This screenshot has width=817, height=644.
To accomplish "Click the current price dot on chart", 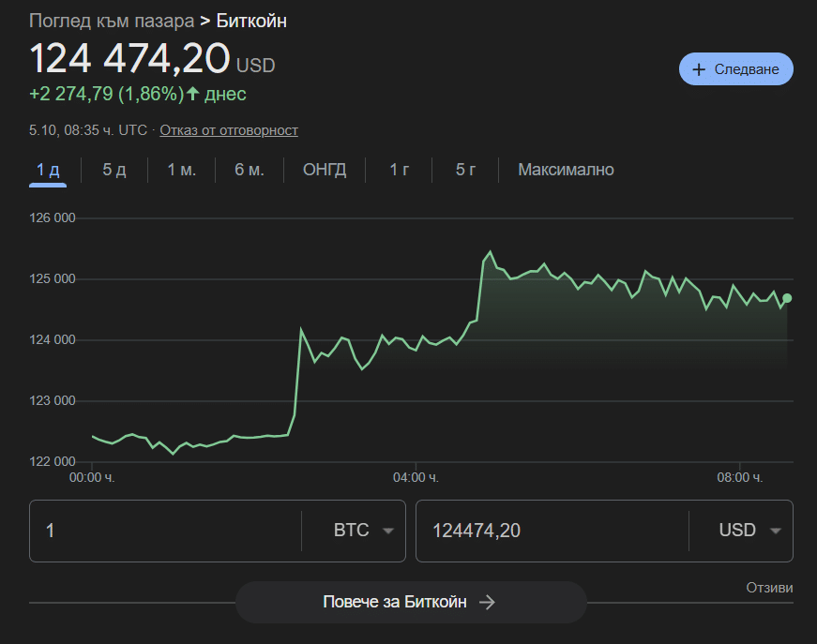I will (787, 298).
